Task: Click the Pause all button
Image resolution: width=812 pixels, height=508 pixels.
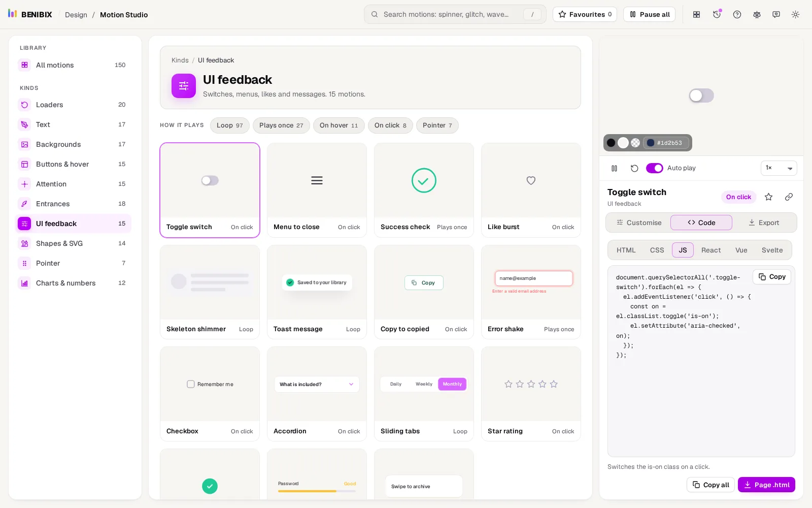Action: (x=650, y=14)
